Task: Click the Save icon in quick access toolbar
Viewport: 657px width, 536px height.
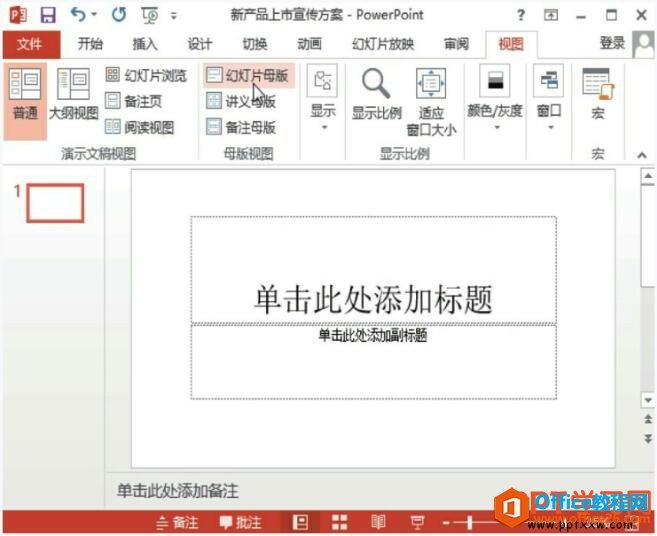Action: click(x=47, y=15)
